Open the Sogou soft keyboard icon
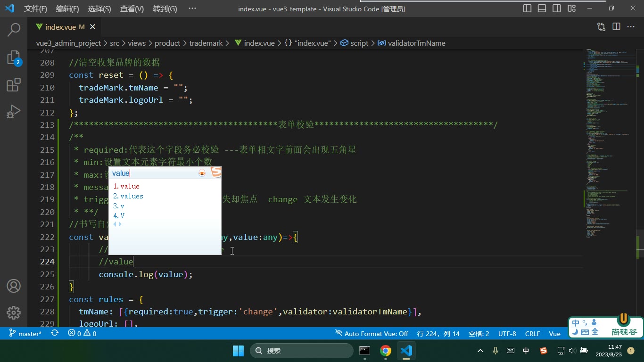 pos(584,332)
